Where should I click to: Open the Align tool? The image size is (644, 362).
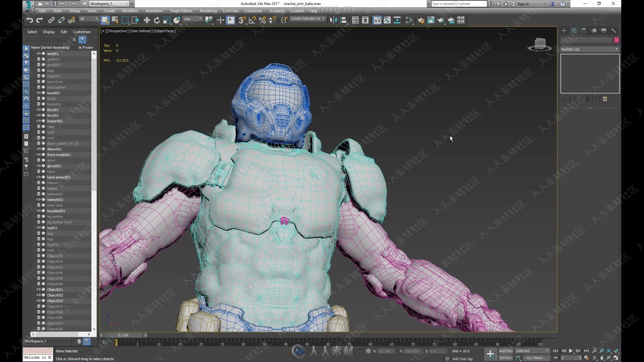pos(343,20)
